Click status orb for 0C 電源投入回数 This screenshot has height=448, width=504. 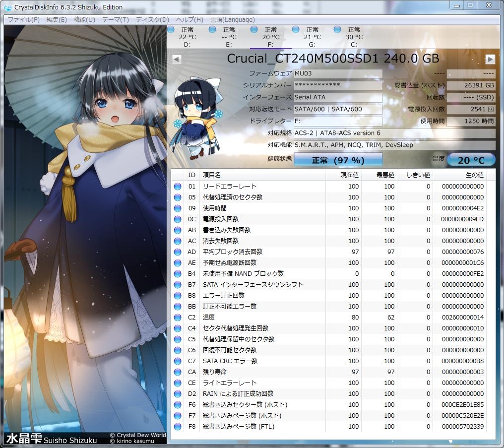(178, 219)
